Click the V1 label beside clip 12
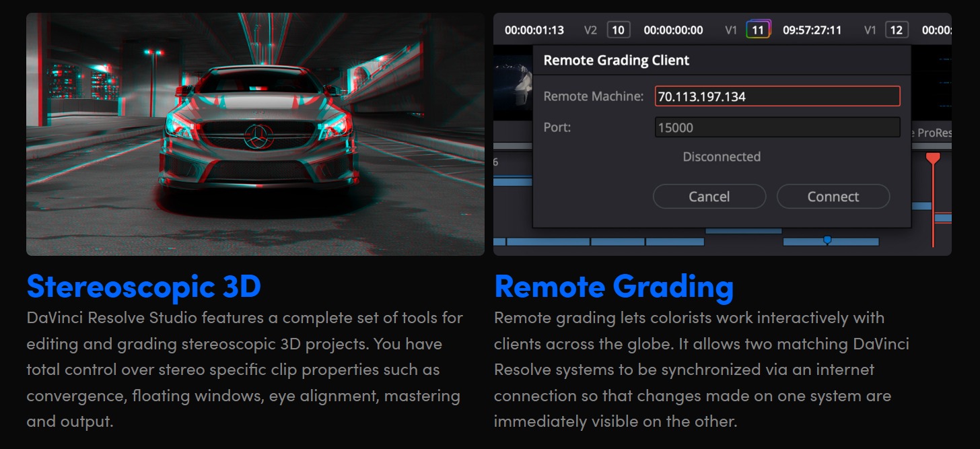Viewport: 980px width, 449px height. pyautogui.click(x=870, y=30)
